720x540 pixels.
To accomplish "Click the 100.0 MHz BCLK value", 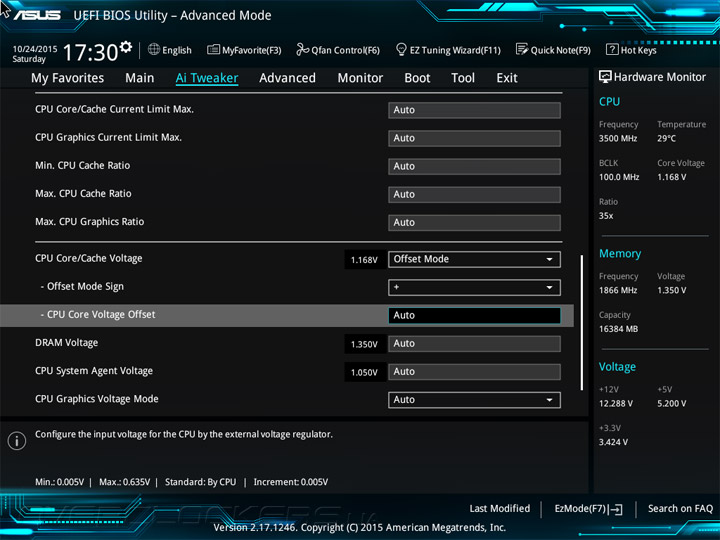I will tap(619, 177).
